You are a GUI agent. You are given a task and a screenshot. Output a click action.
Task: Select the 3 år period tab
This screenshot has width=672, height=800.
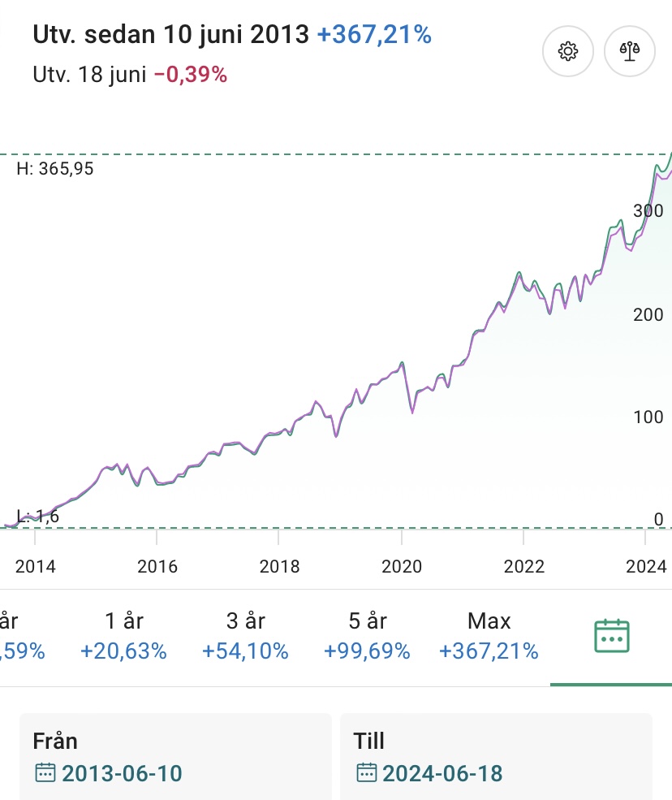(x=246, y=636)
